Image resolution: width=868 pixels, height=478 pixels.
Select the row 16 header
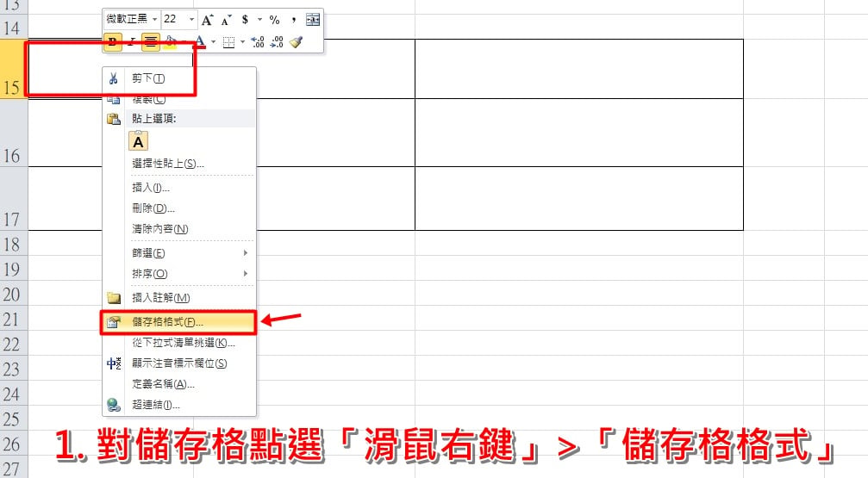[x=12, y=133]
